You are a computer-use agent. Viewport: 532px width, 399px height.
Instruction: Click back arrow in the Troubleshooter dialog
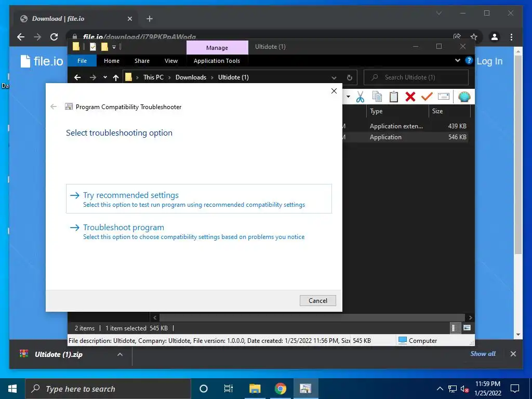point(54,107)
